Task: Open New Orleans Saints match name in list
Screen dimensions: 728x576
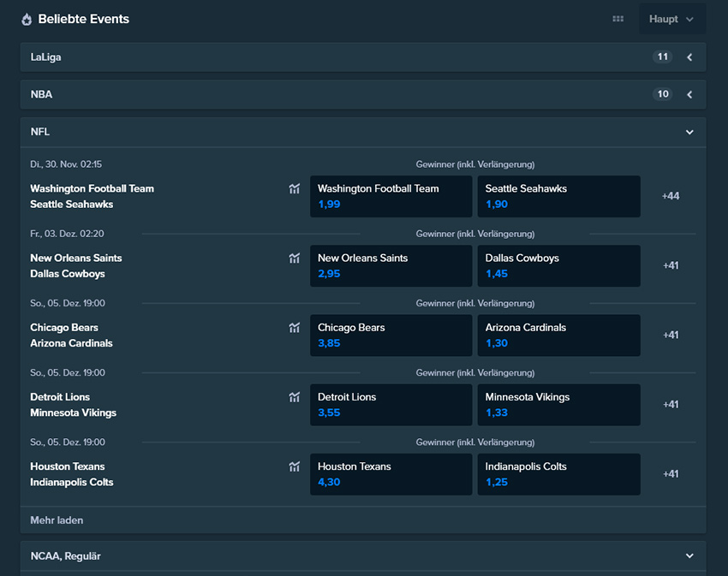Action: pos(76,258)
